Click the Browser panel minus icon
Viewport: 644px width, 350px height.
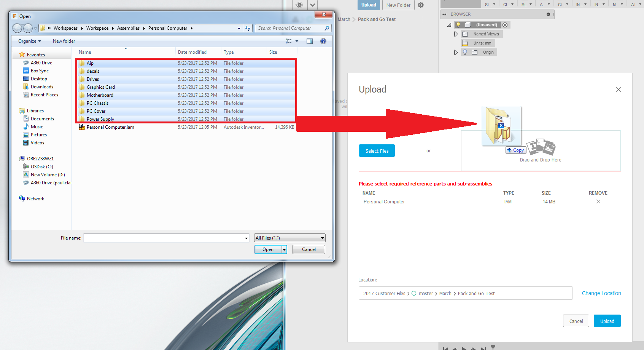pyautogui.click(x=548, y=14)
